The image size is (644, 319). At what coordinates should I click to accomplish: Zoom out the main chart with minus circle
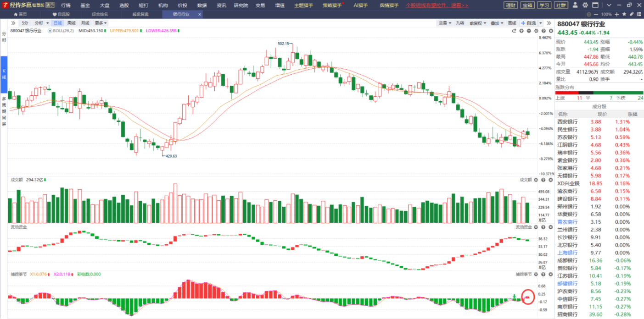click(x=529, y=31)
